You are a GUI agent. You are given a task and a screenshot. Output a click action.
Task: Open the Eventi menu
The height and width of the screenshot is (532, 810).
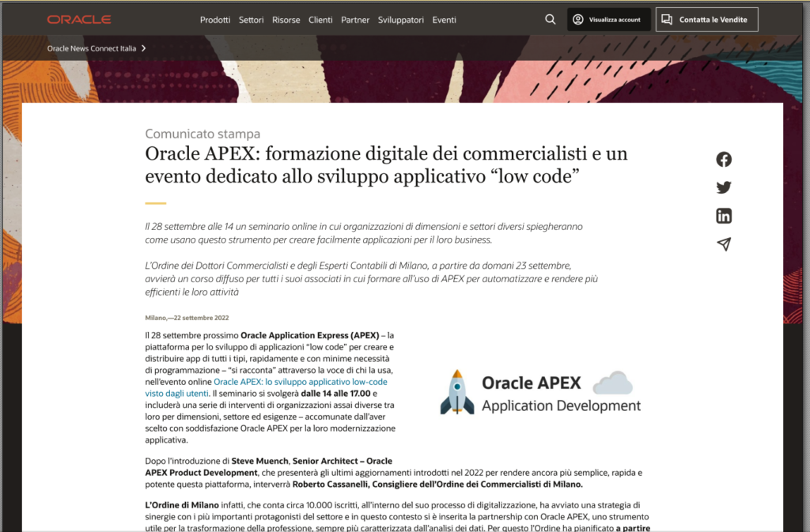(445, 20)
